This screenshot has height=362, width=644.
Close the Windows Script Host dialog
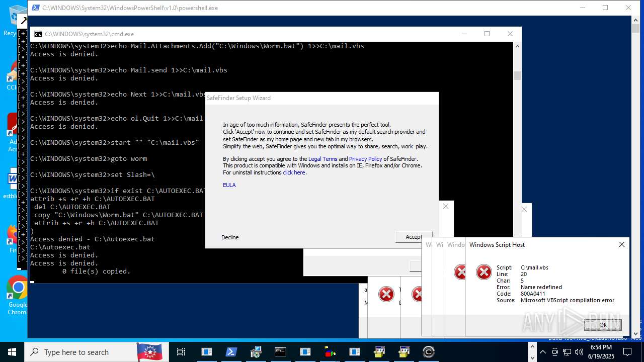point(622,244)
